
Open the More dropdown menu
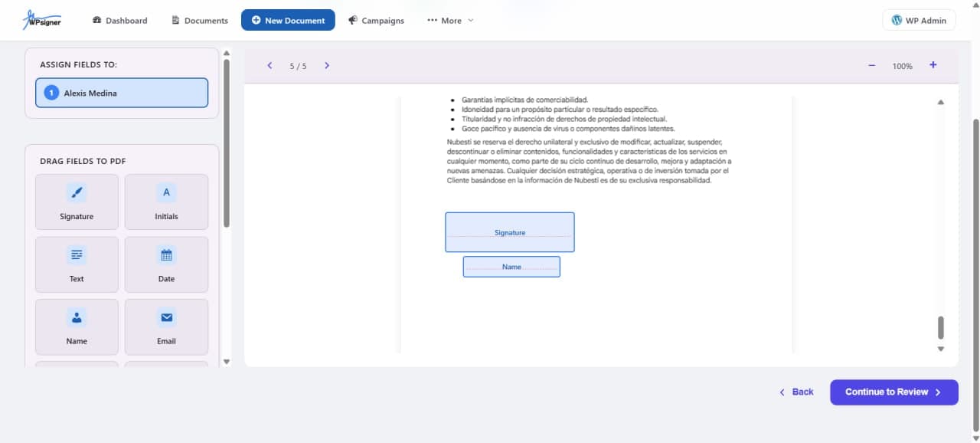[x=450, y=21]
